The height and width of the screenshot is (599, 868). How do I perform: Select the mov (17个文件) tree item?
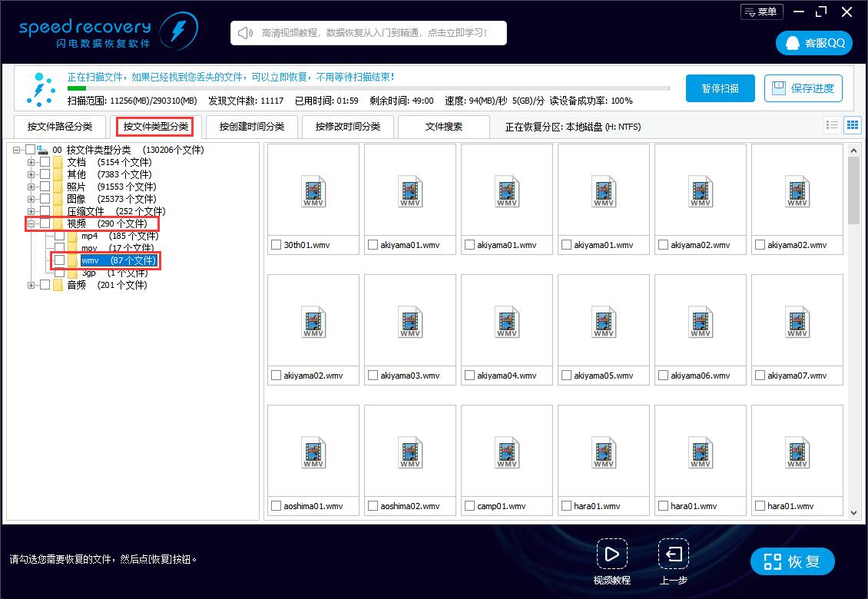coord(118,248)
